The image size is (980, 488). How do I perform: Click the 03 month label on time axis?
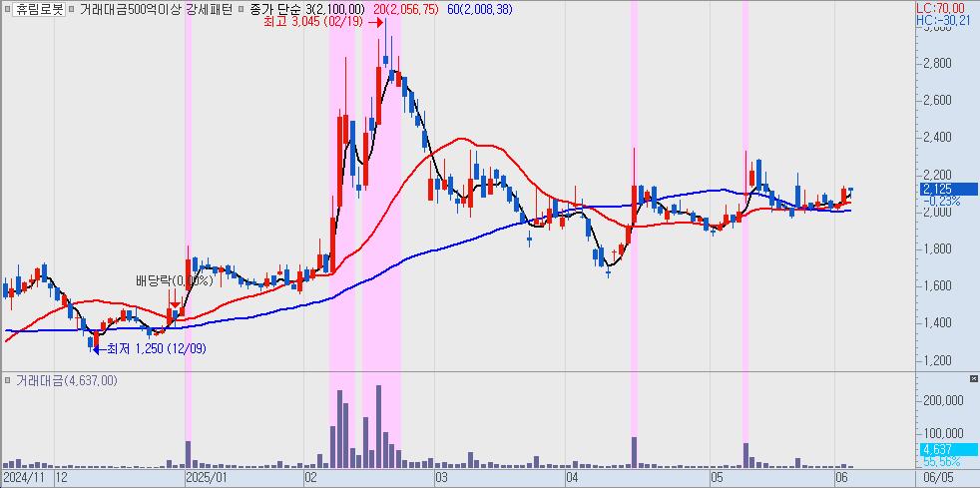coord(441,477)
